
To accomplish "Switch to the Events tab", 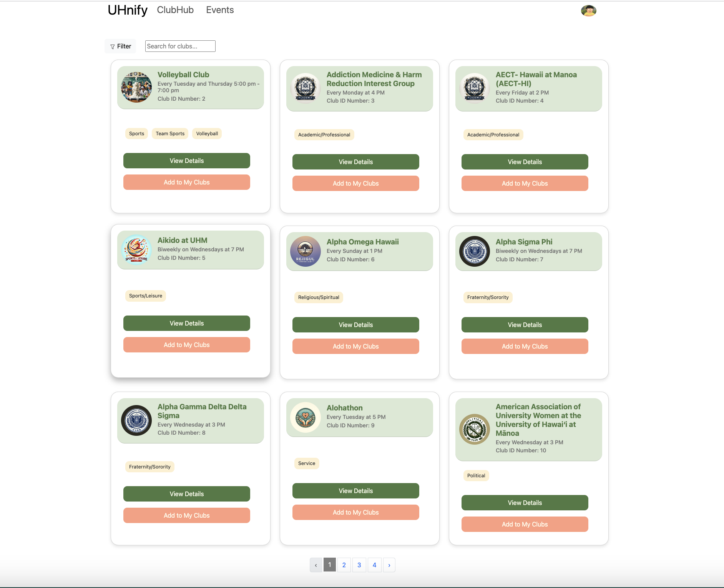I will pos(219,10).
